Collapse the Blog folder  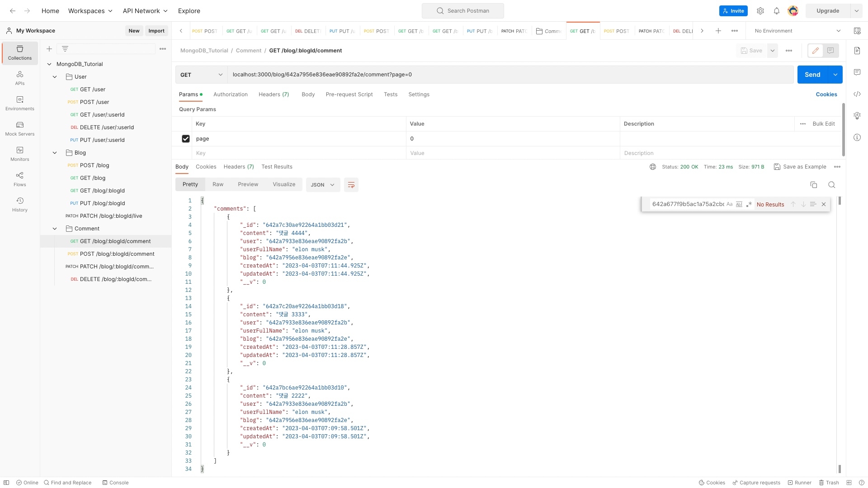click(55, 153)
